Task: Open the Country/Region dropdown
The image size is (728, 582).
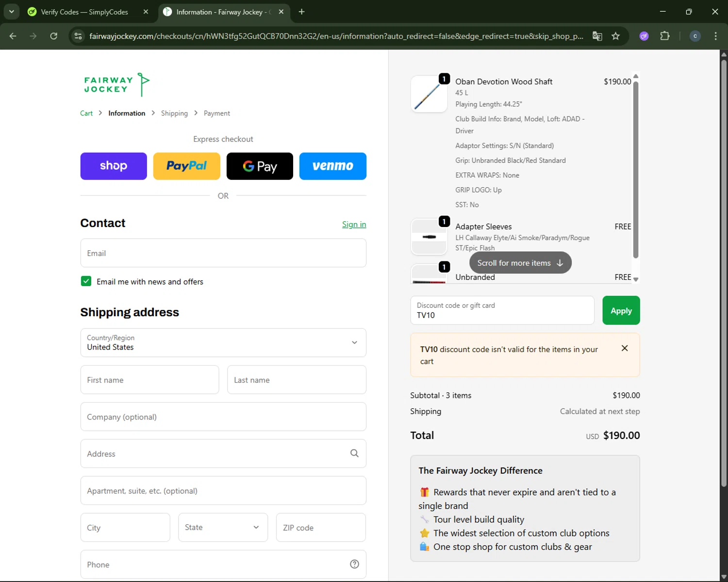Action: click(x=223, y=342)
